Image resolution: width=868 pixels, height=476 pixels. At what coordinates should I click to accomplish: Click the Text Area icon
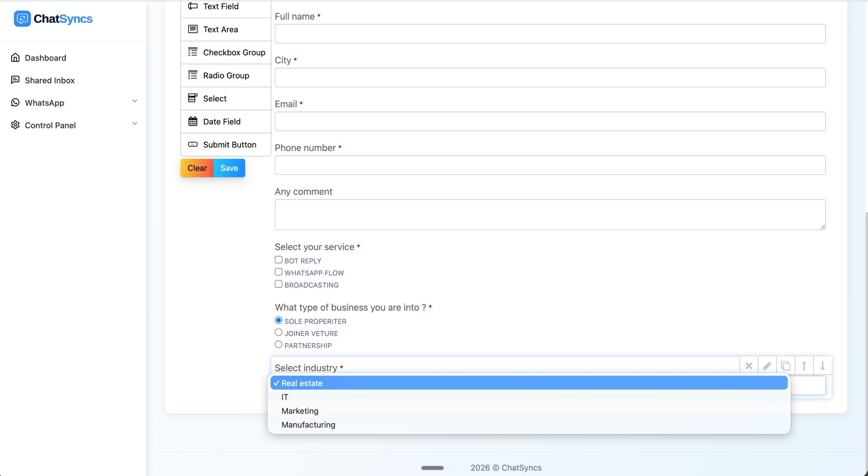click(193, 29)
